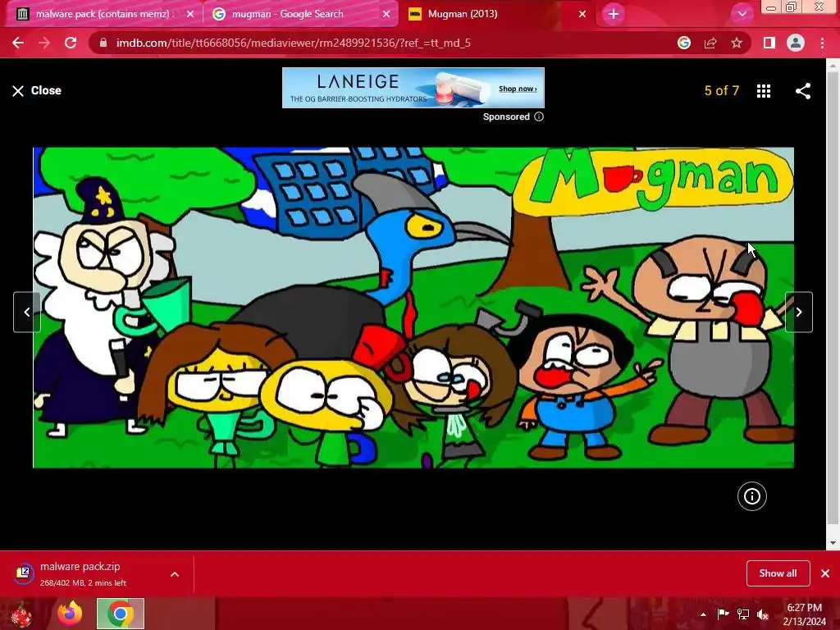Open the Sponsored ad info icon
Image resolution: width=840 pixels, height=630 pixels.
pyautogui.click(x=539, y=116)
